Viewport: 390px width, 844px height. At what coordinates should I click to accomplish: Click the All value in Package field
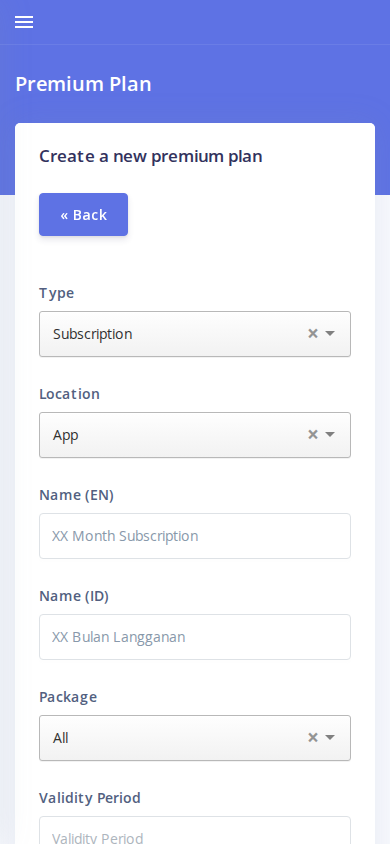tap(61, 738)
